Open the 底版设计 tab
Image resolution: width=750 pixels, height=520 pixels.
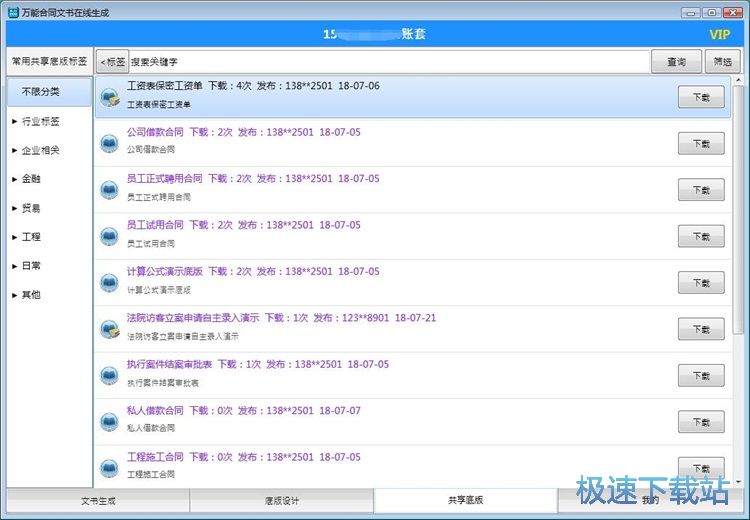(282, 499)
